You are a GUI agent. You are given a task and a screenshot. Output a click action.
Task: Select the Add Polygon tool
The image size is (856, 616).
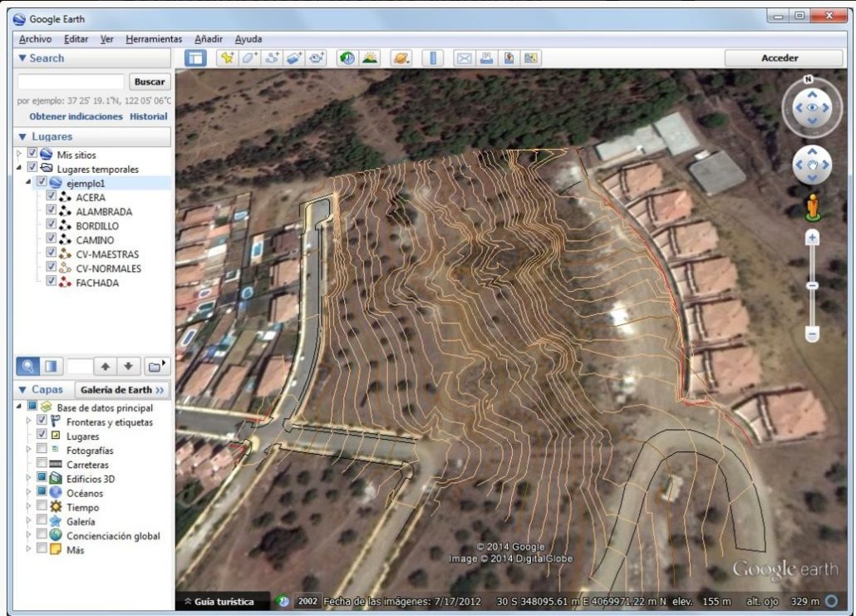coord(249,58)
